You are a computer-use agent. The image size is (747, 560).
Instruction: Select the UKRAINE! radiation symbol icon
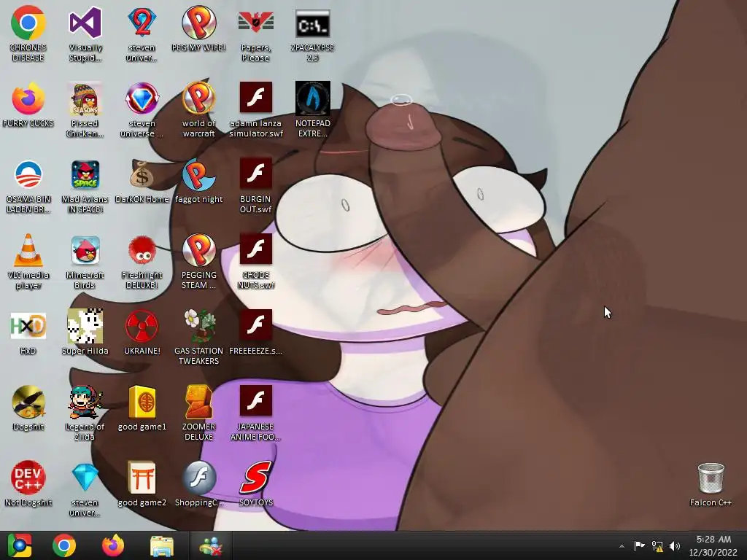pyautogui.click(x=142, y=332)
